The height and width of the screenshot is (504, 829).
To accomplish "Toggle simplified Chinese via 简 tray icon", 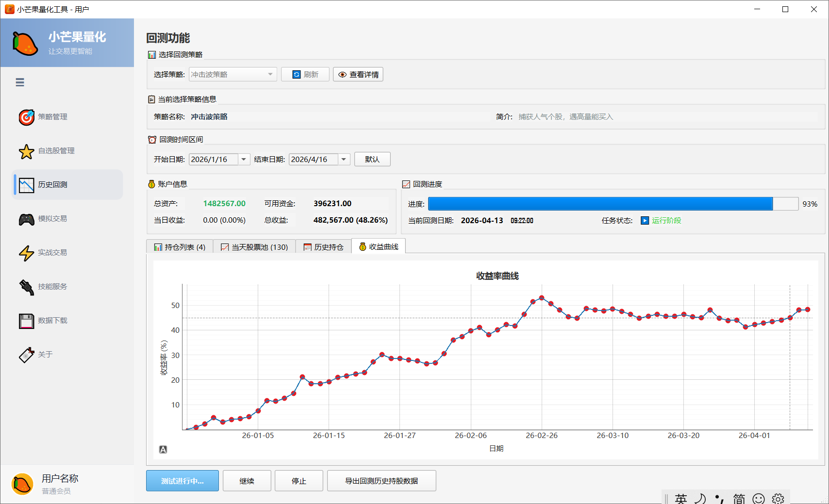I will 739,498.
